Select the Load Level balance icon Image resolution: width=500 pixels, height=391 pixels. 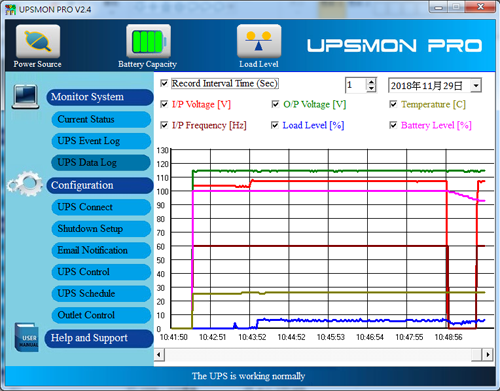tap(259, 41)
